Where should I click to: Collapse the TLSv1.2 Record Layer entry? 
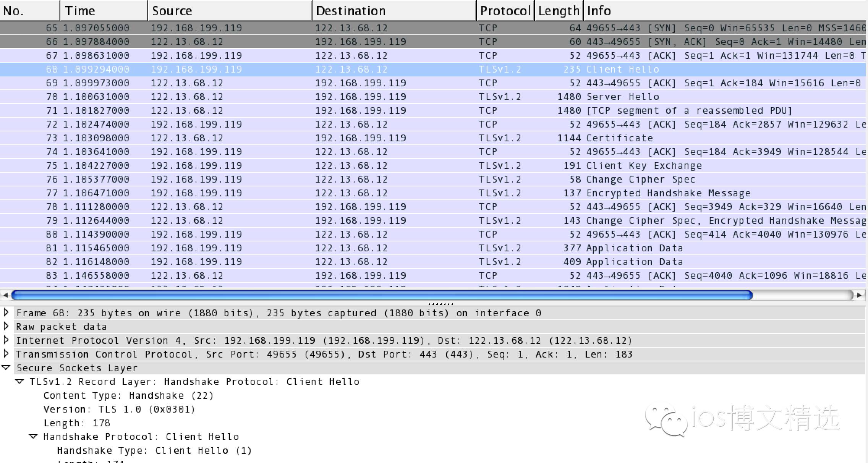pyautogui.click(x=20, y=381)
